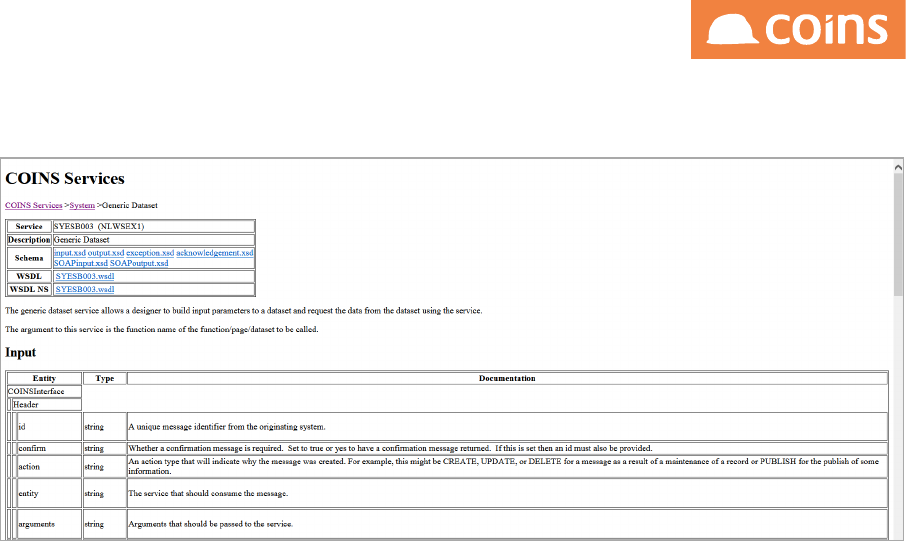Viewport: 906px width, 541px height.
Task: Click the Entity column header
Action: [44, 378]
